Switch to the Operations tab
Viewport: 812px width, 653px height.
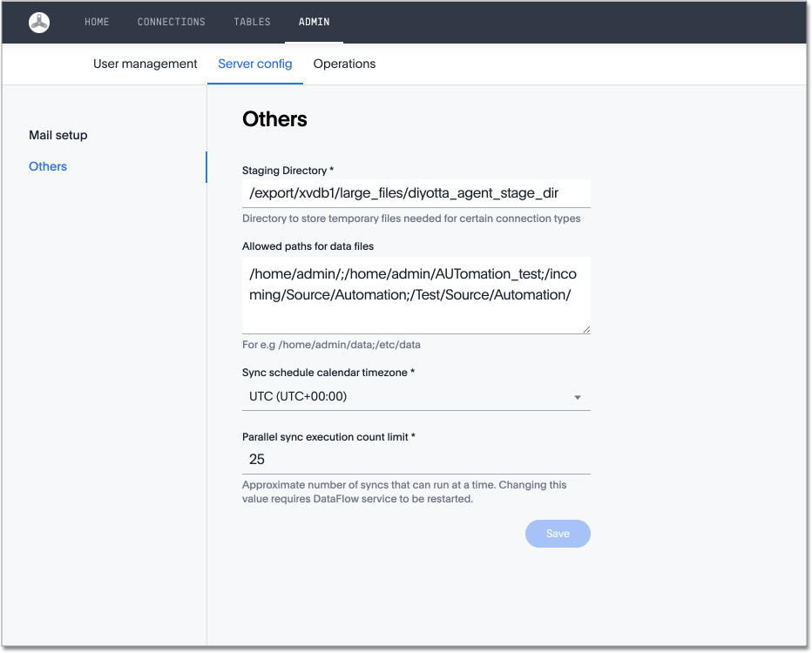click(x=344, y=64)
